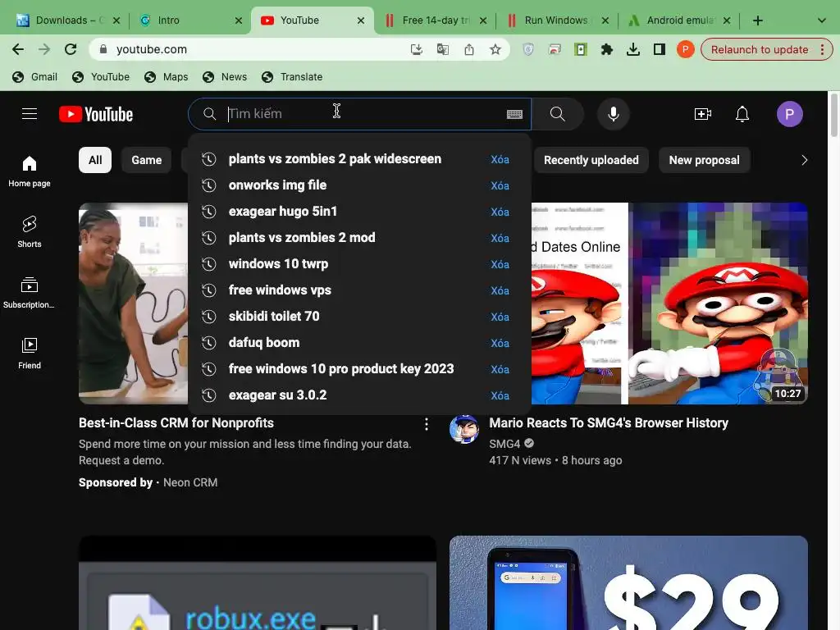
Task: Open the YouTube guide hamburger menu
Action: tap(30, 114)
